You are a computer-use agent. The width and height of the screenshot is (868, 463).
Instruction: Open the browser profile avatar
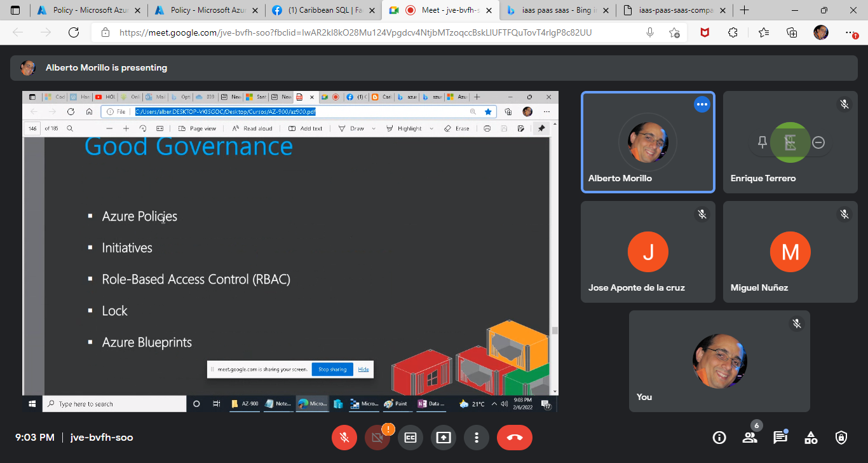coord(821,32)
